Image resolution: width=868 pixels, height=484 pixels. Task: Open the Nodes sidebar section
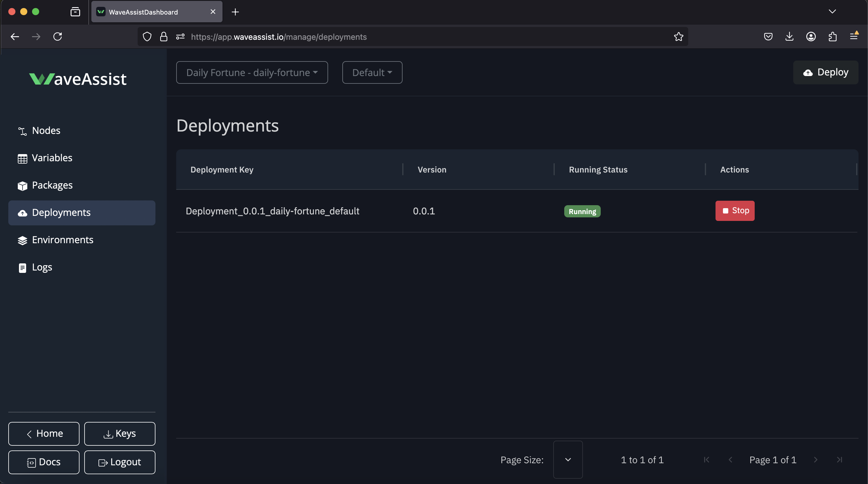(46, 131)
